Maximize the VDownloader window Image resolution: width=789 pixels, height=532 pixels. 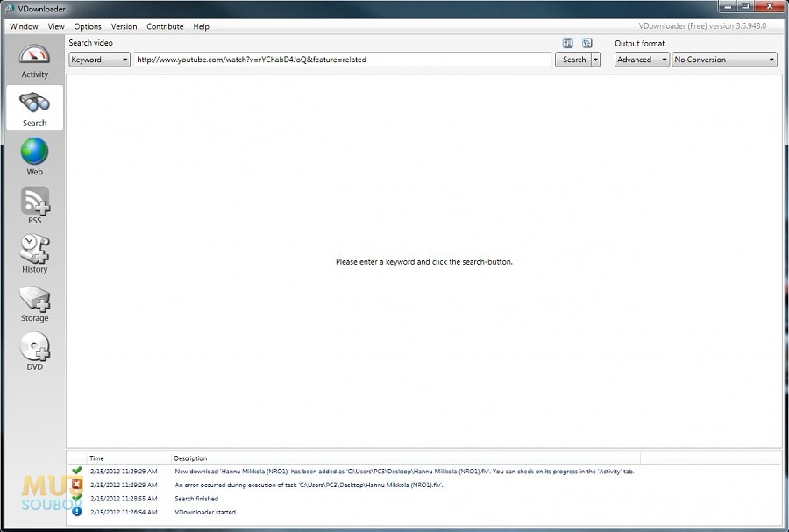tap(745, 6)
